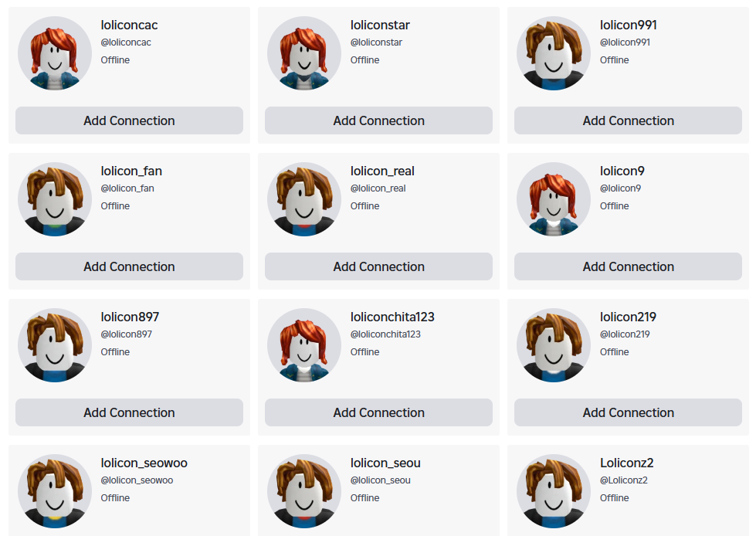Open the lolicon219 avatar thumbnail
The width and height of the screenshot is (756, 536).
(x=554, y=345)
